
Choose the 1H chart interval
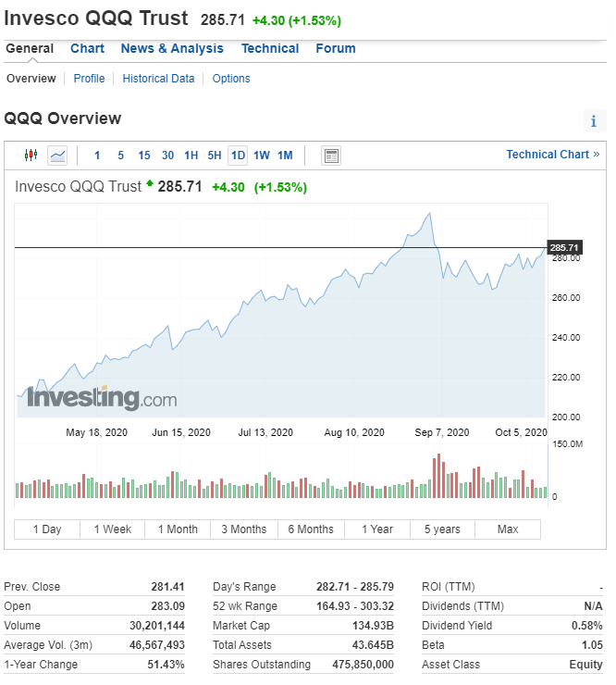tap(191, 156)
